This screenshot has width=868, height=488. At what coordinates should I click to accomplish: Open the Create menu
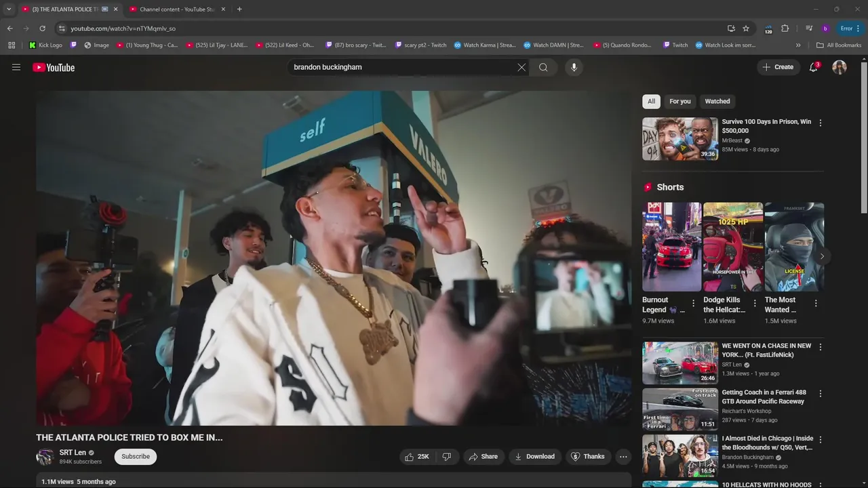[778, 67]
